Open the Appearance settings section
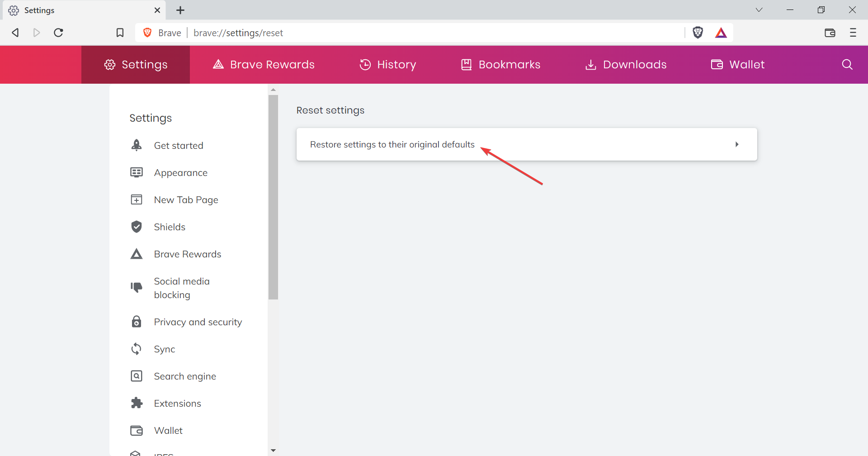 [x=181, y=173]
